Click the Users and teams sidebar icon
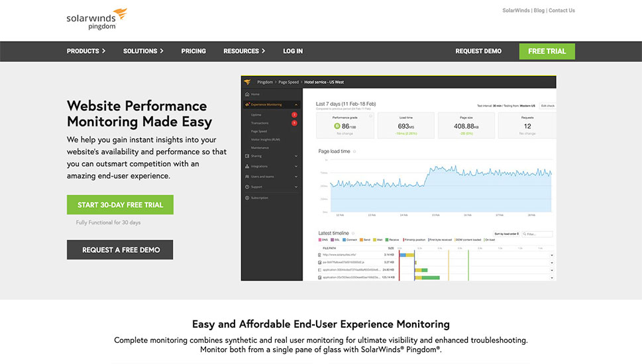 [x=247, y=177]
